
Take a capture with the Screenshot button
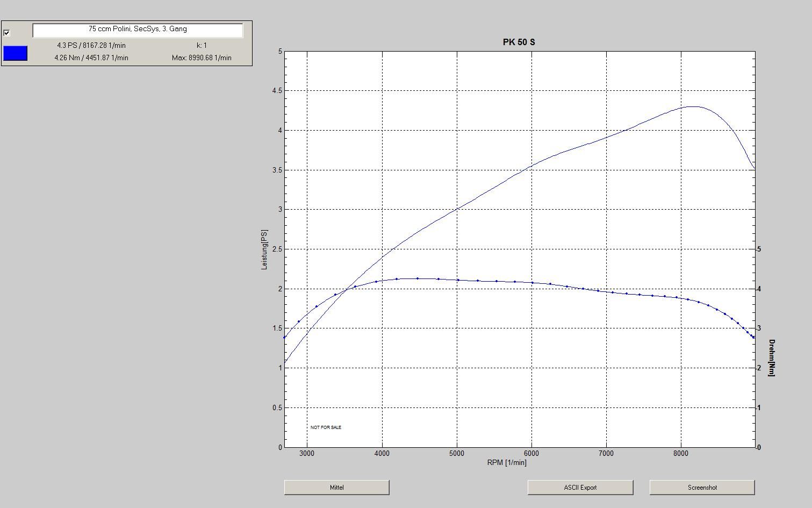702,488
